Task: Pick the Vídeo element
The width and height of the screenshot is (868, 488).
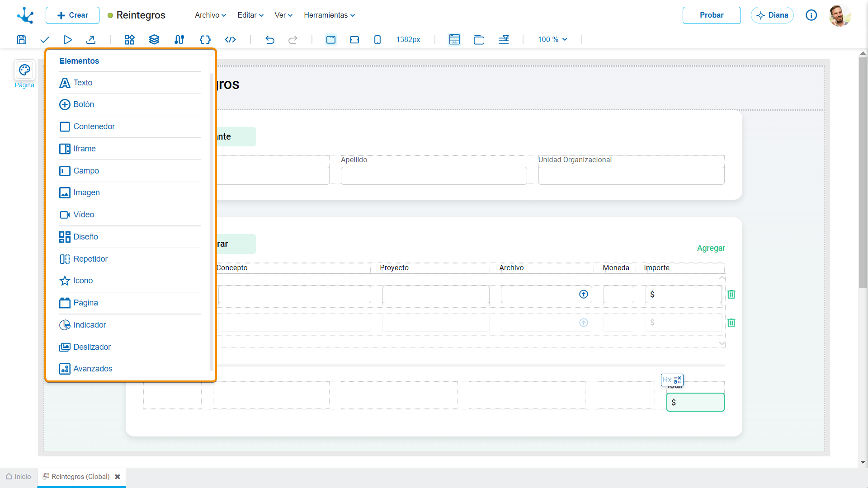Action: pos(130,215)
